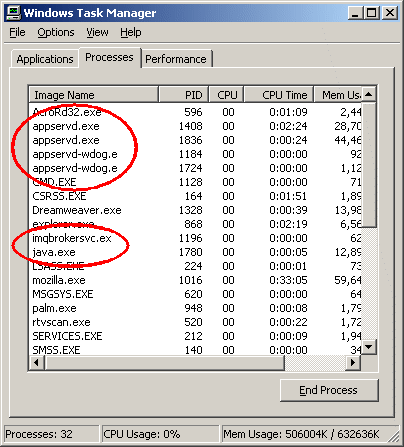Screen dimensions: 404x447
Task: Select the mozilla.exe process
Action: click(195, 280)
